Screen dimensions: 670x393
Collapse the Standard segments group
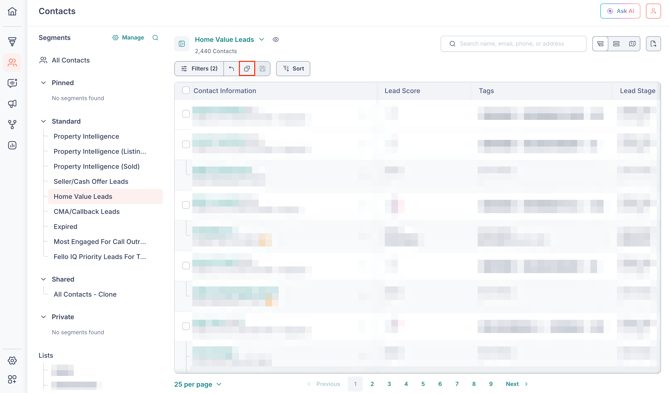click(43, 121)
